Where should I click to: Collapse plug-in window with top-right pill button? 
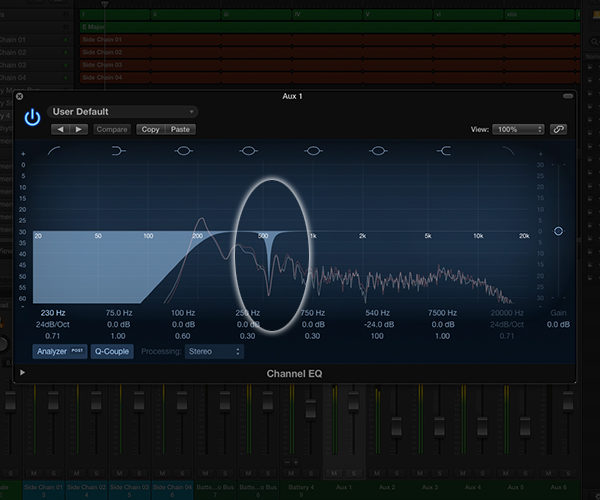568,96
